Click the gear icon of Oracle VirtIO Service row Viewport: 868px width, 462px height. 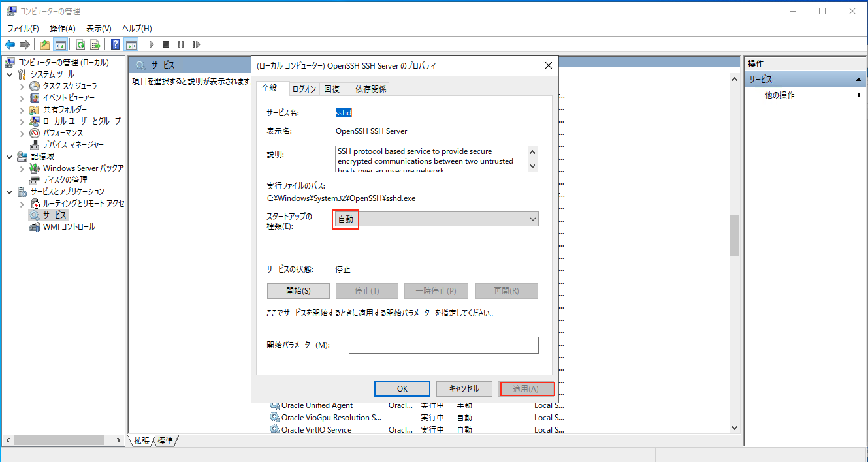pyautogui.click(x=274, y=430)
